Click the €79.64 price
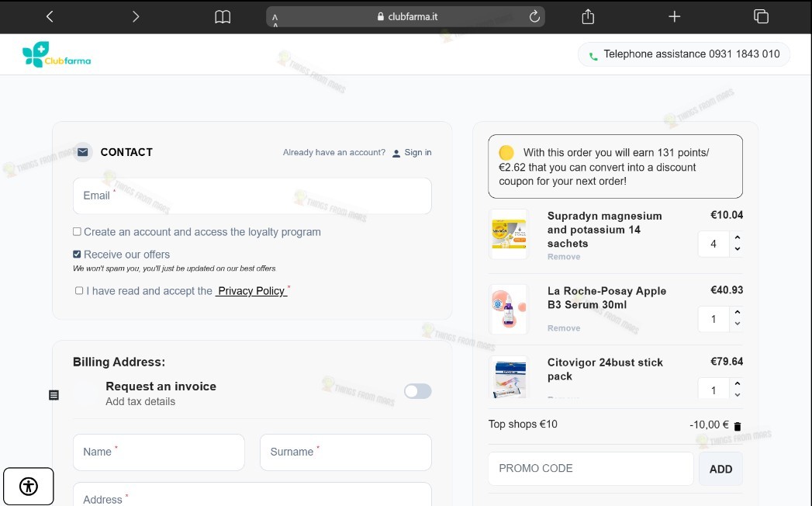Screen dimensions: 812x506 727,362
